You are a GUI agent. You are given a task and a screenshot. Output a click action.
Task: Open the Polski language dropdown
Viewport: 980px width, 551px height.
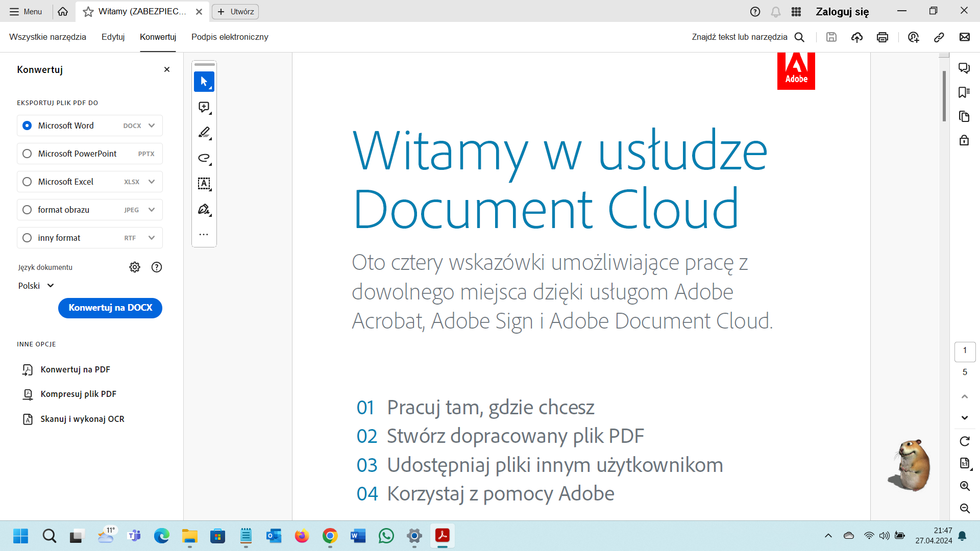[36, 286]
